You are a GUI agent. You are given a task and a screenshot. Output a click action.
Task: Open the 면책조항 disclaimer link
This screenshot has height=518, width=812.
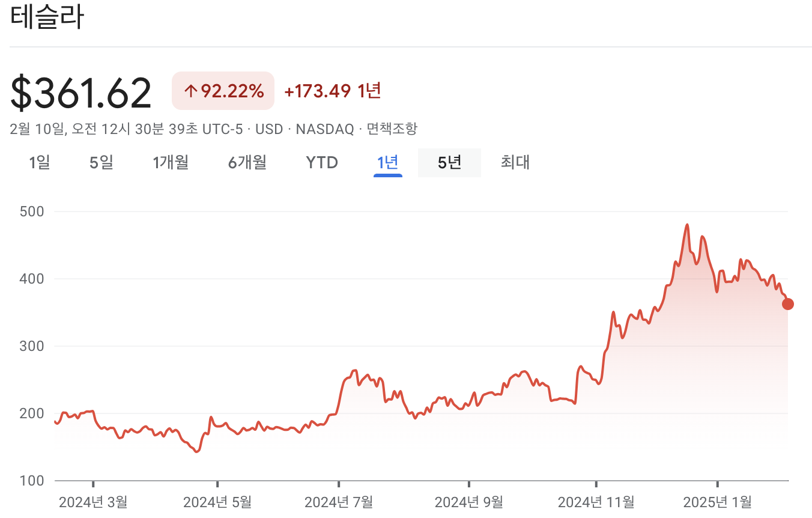pyautogui.click(x=393, y=129)
